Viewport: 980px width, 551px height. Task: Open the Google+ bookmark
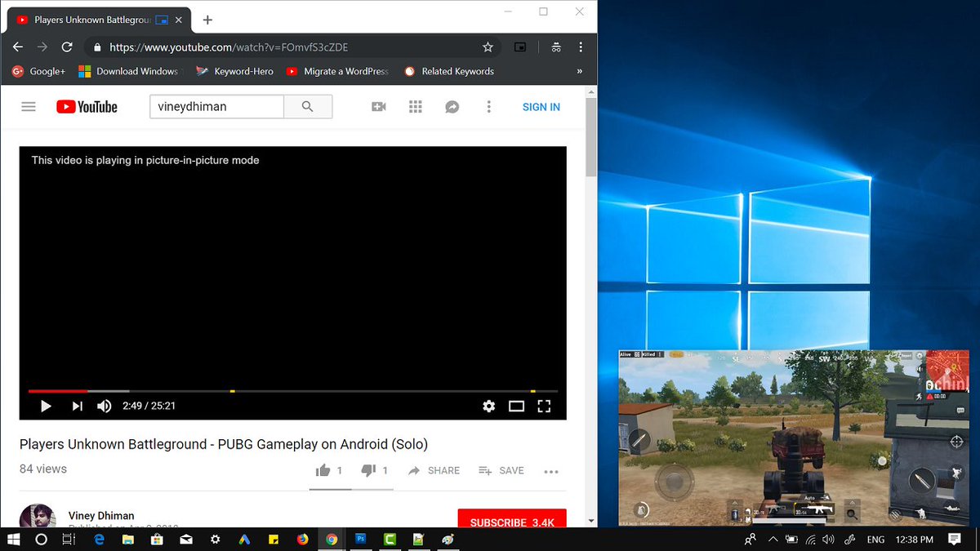click(x=38, y=71)
